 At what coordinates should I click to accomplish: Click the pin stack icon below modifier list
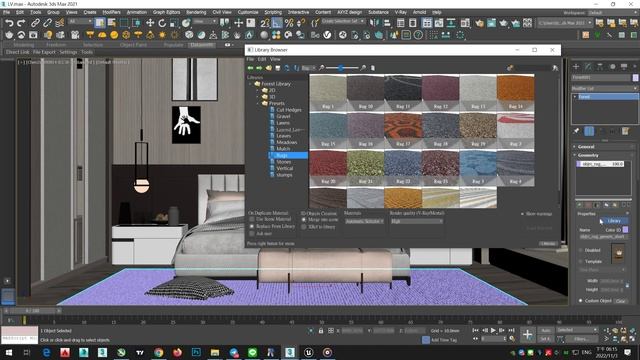tap(576, 131)
